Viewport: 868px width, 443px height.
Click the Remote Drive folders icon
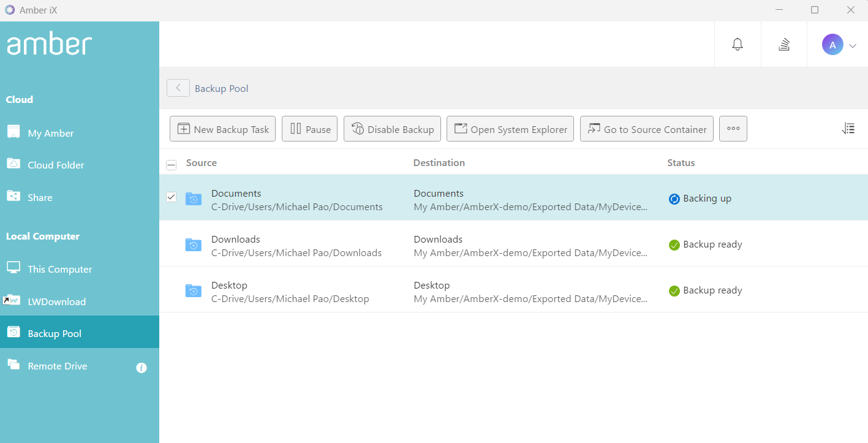[13, 365]
